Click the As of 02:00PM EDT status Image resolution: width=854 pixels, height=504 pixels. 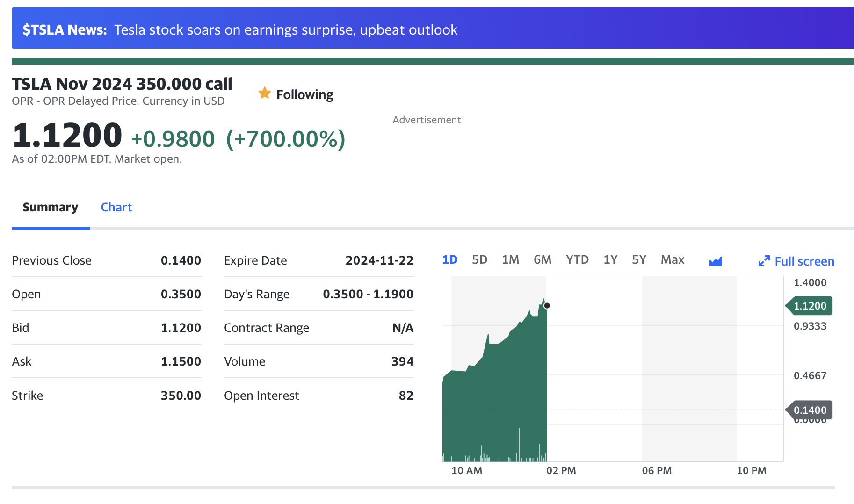pyautogui.click(x=97, y=159)
